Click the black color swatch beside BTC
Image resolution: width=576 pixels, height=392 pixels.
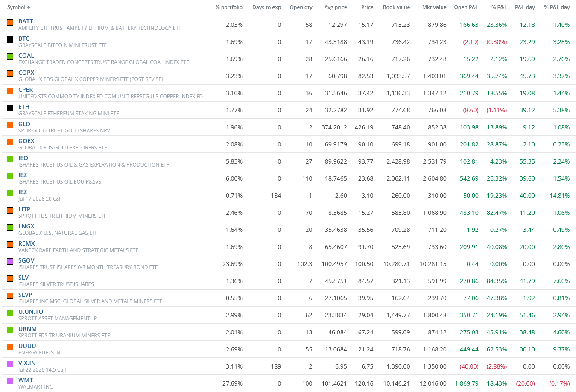tap(10, 39)
